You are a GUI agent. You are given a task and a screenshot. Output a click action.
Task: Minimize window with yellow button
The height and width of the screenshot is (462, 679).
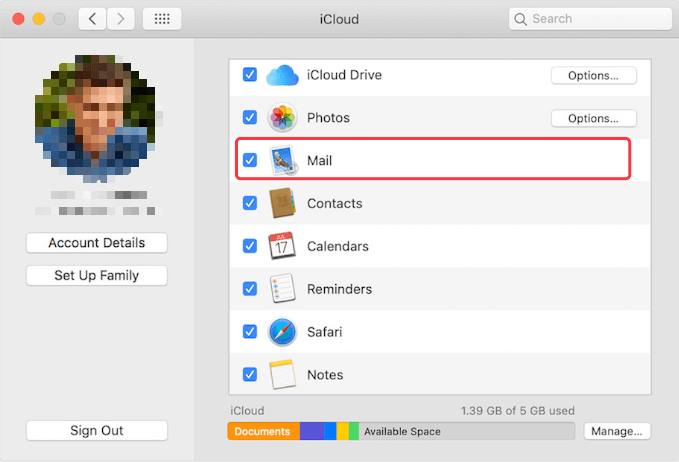(39, 19)
